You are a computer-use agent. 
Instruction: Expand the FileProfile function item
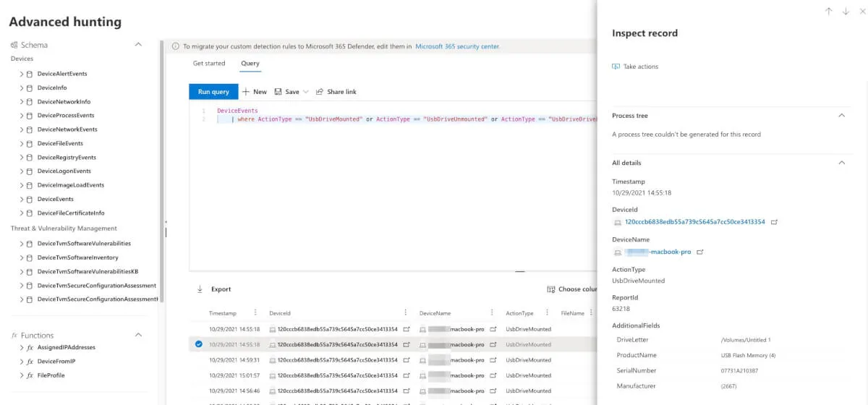click(21, 375)
